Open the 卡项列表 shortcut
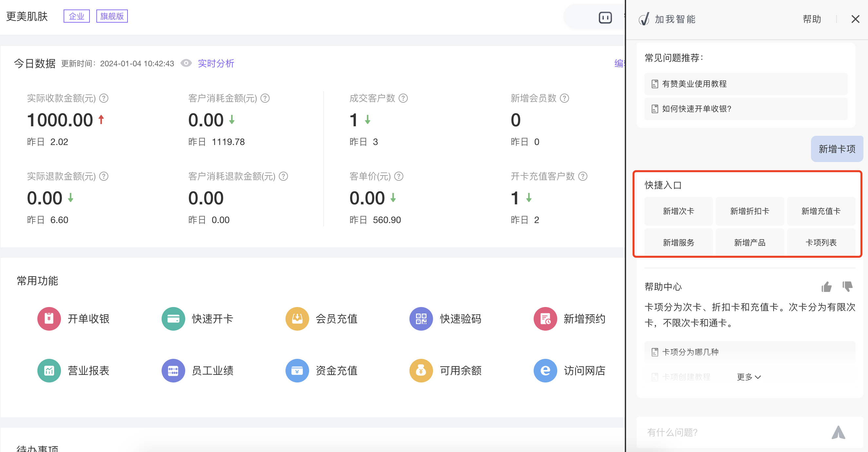 pyautogui.click(x=821, y=242)
